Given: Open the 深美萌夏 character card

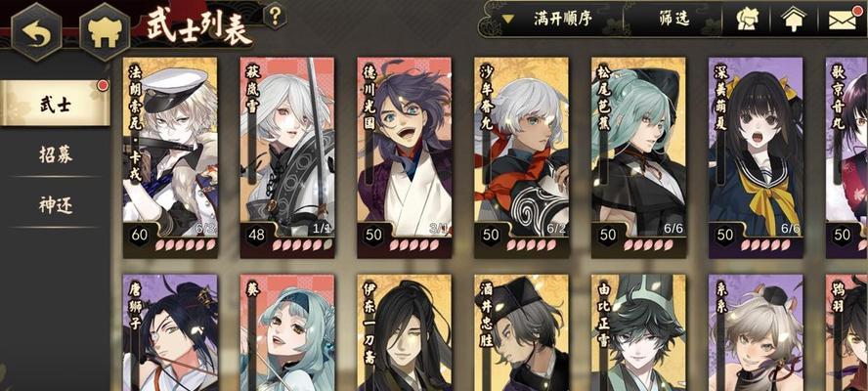Looking at the screenshot, I should 756,157.
